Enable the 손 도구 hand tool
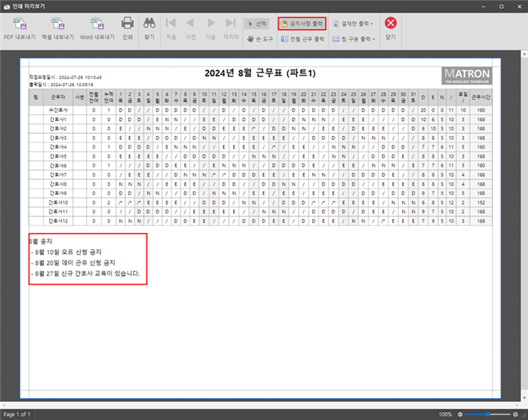 point(259,38)
